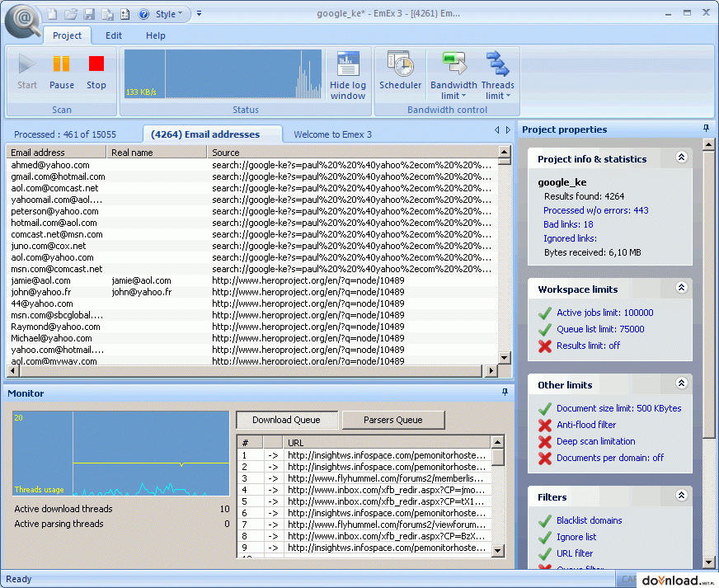This screenshot has width=719, height=588.
Task: Pause the running scan
Action: point(62,72)
